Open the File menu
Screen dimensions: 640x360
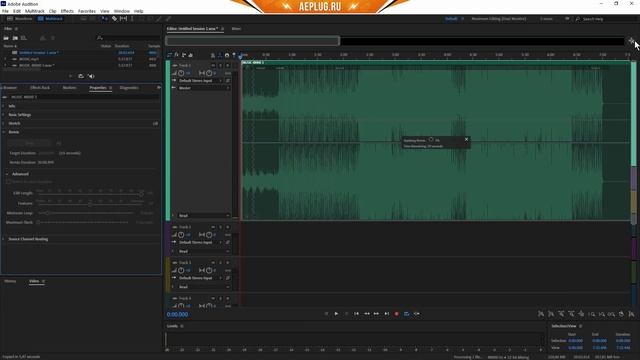click(5, 11)
